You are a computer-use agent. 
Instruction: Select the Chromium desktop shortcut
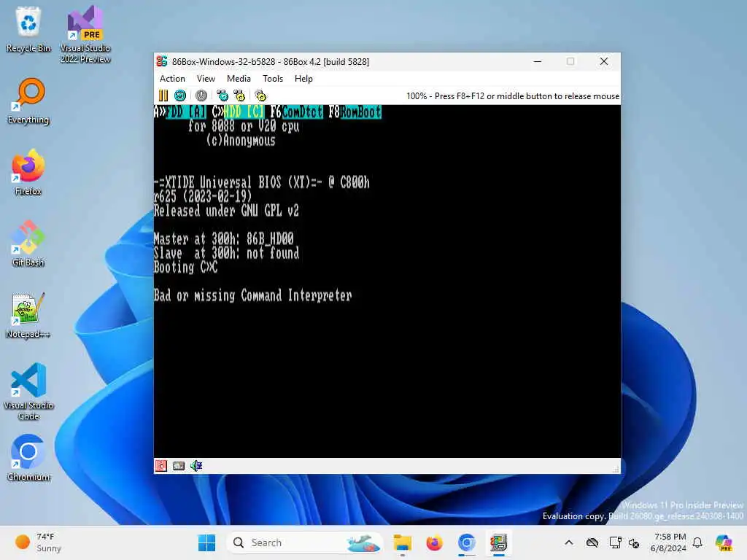click(28, 458)
